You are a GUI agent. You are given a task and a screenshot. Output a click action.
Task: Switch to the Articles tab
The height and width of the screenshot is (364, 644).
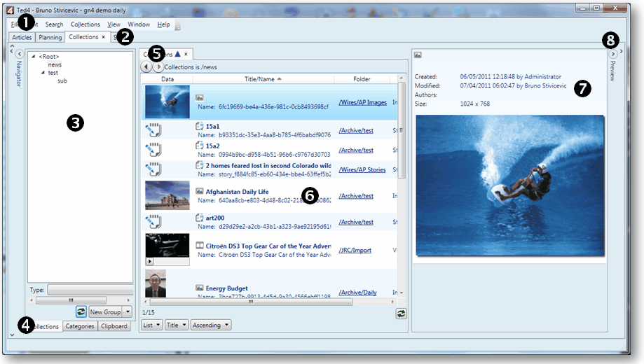pos(22,37)
